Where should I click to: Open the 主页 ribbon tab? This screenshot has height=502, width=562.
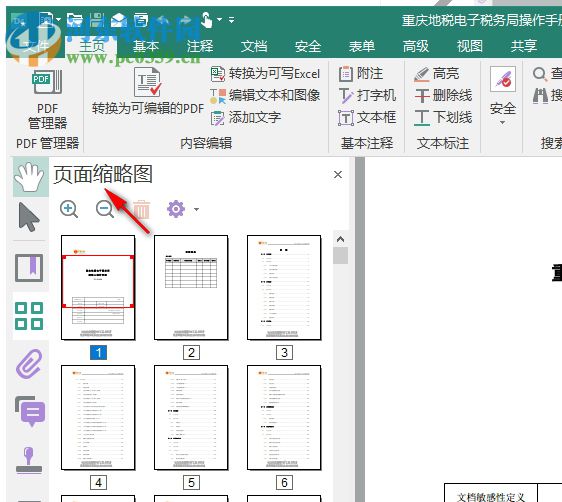(x=91, y=46)
